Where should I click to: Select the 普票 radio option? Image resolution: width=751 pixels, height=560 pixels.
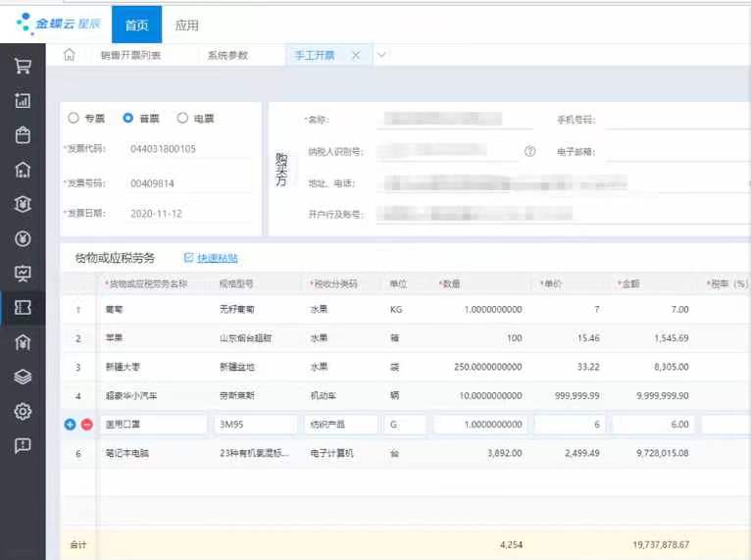tap(128, 118)
